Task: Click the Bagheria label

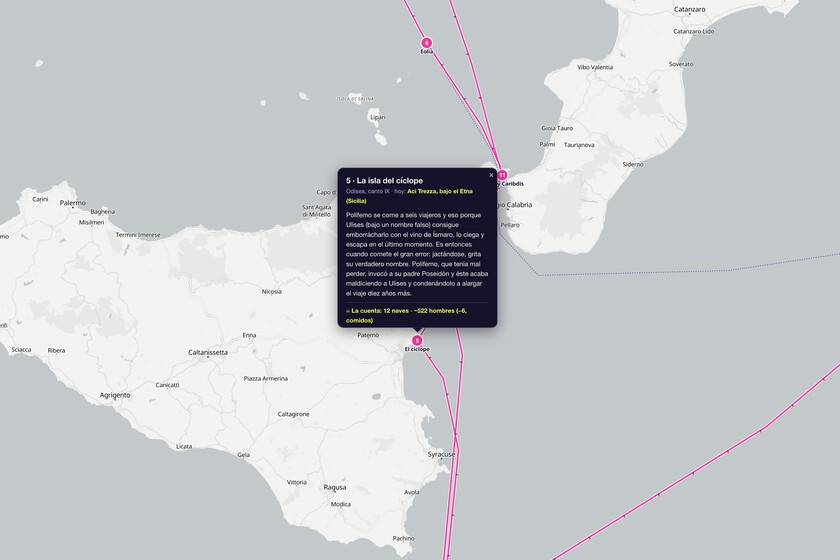Action: point(103,212)
